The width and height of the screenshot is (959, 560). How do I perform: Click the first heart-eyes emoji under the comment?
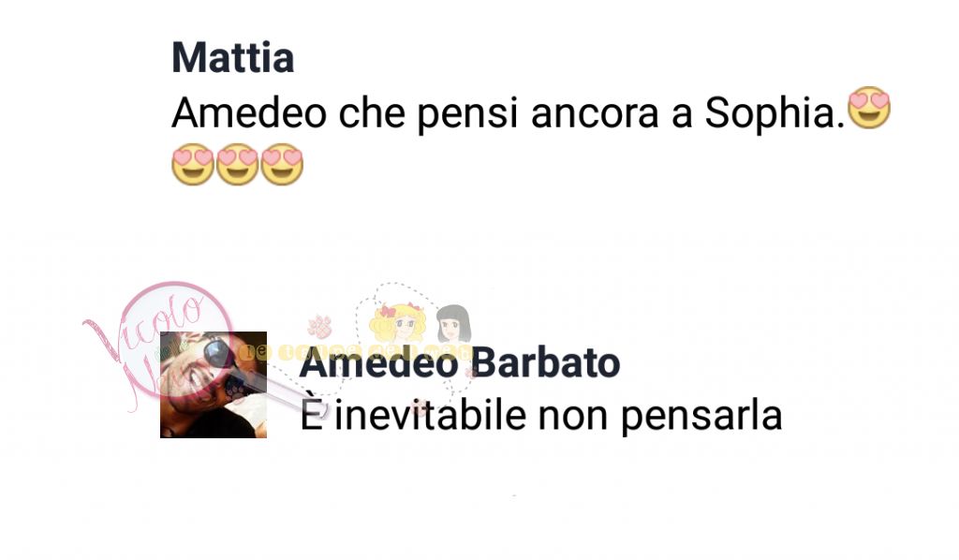(x=193, y=164)
